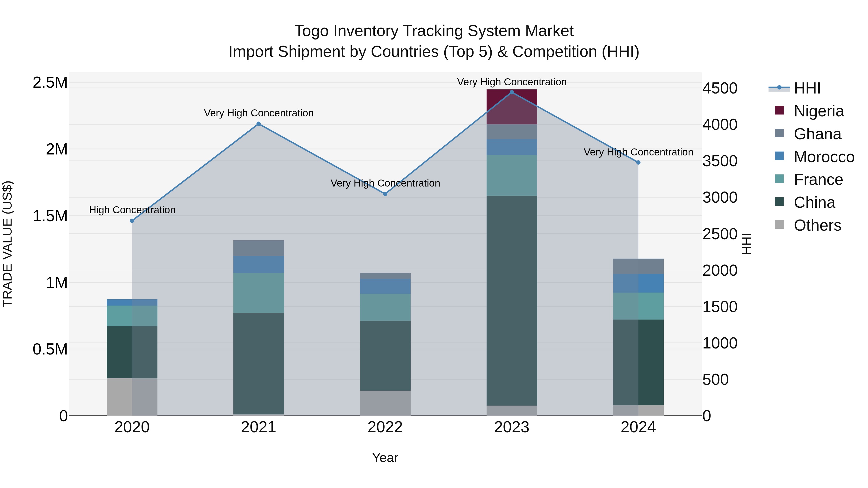Click 'Very High Concentration' label above 2023
Image resolution: width=868 pixels, height=488 pixels.
tap(512, 82)
